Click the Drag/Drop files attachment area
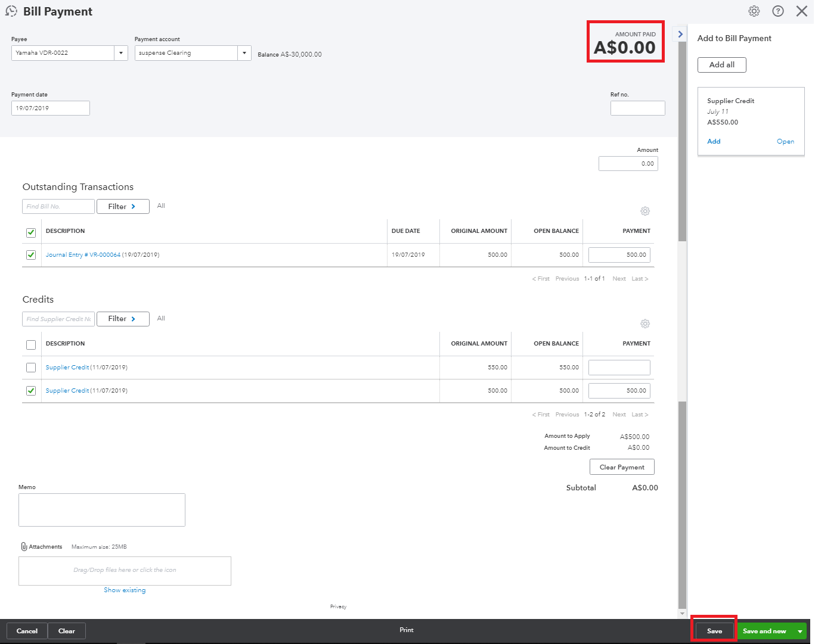Viewport: 815px width, 644px height. (125, 571)
